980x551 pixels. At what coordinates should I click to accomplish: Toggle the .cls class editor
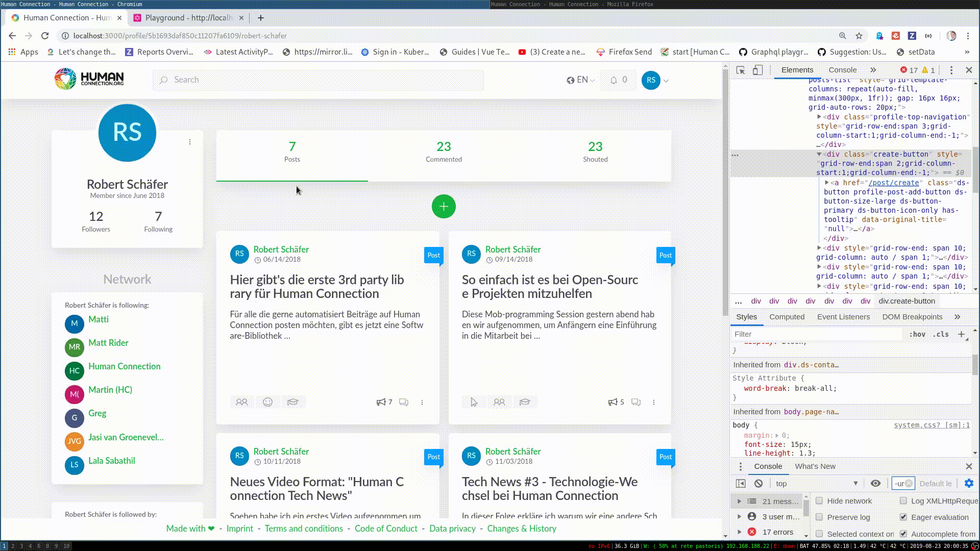(x=941, y=334)
